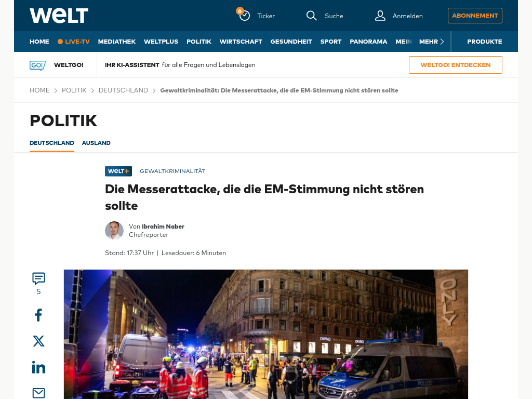Share article on X
532x399 pixels.
click(x=38, y=341)
